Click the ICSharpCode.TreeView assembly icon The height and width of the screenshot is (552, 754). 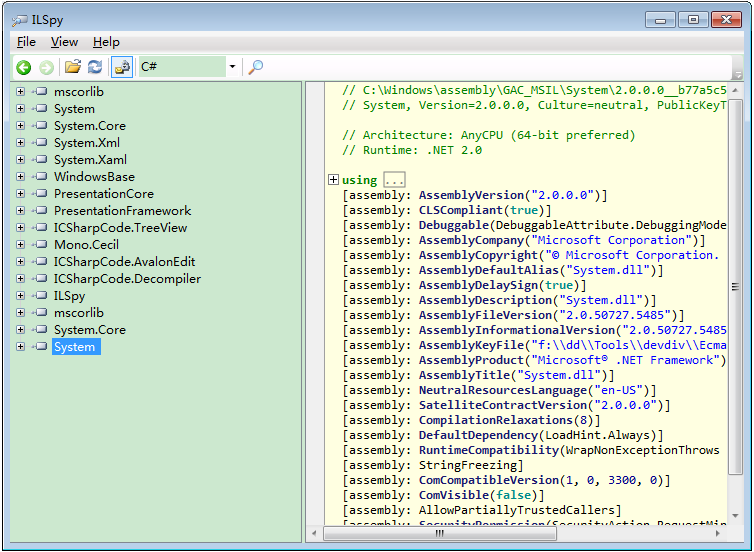click(x=40, y=227)
